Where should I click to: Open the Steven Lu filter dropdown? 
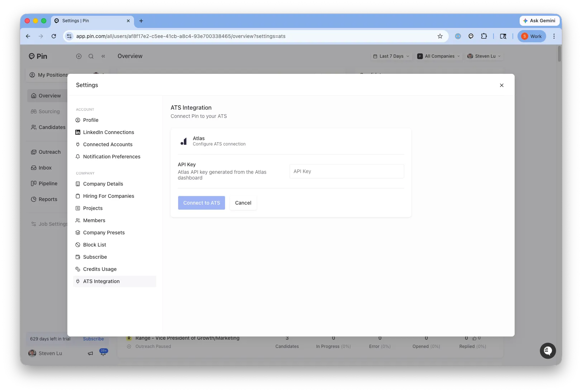point(484,56)
